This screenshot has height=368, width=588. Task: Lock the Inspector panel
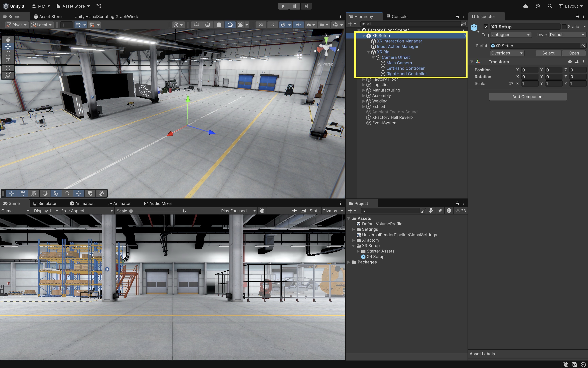(x=577, y=16)
